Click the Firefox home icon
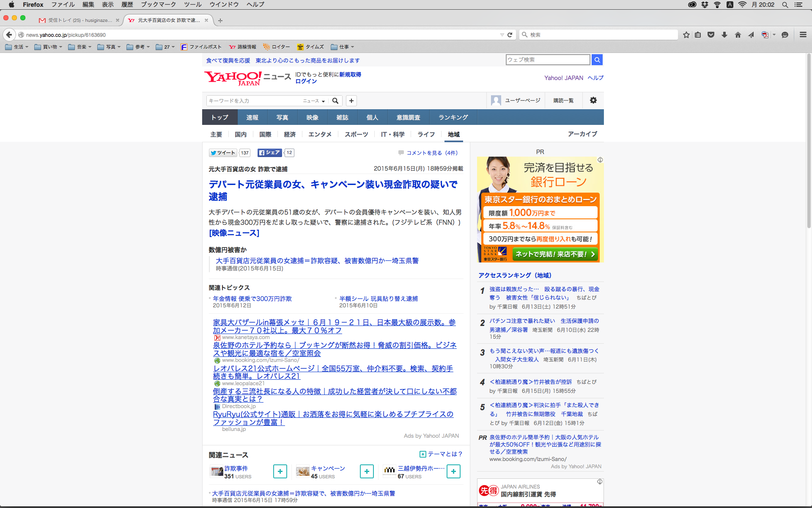This screenshot has height=508, width=812. pyautogui.click(x=738, y=35)
